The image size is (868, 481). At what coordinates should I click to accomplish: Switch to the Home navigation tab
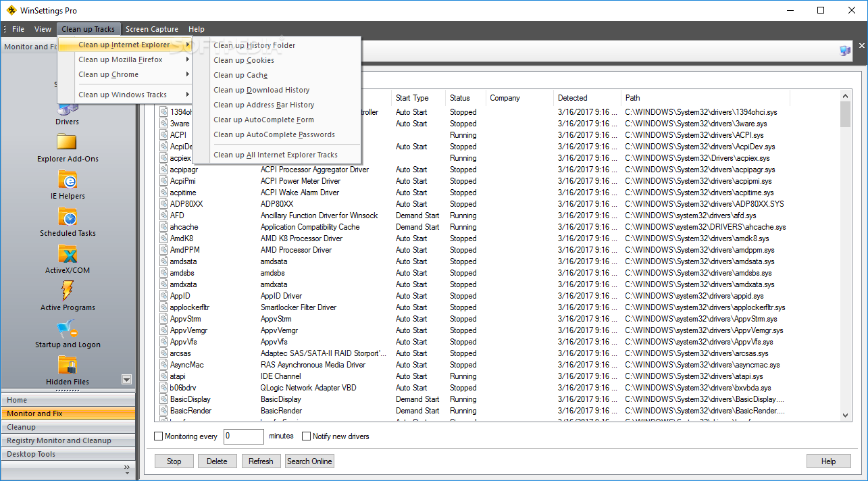click(68, 400)
